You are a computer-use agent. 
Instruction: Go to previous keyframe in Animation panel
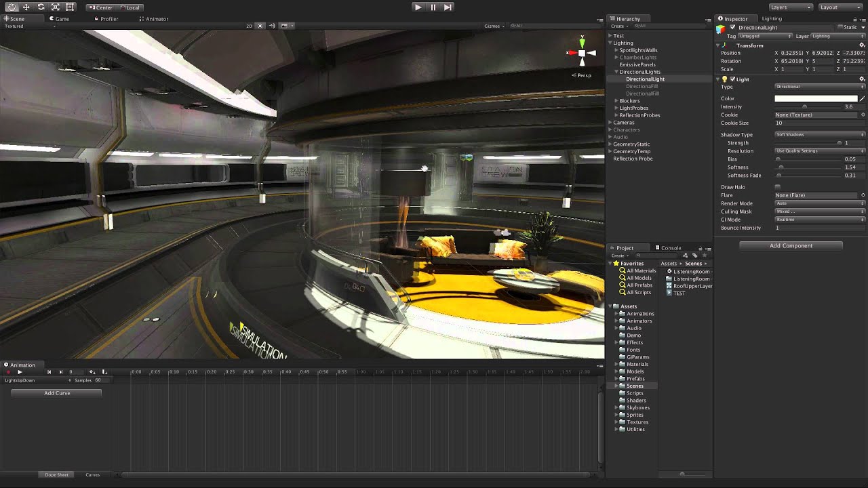pyautogui.click(x=49, y=372)
